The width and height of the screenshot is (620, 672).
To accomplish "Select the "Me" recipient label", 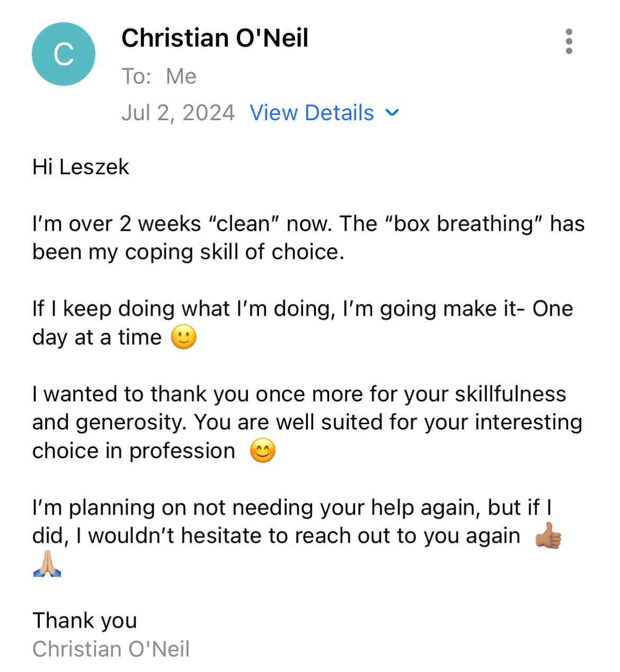I will click(181, 76).
